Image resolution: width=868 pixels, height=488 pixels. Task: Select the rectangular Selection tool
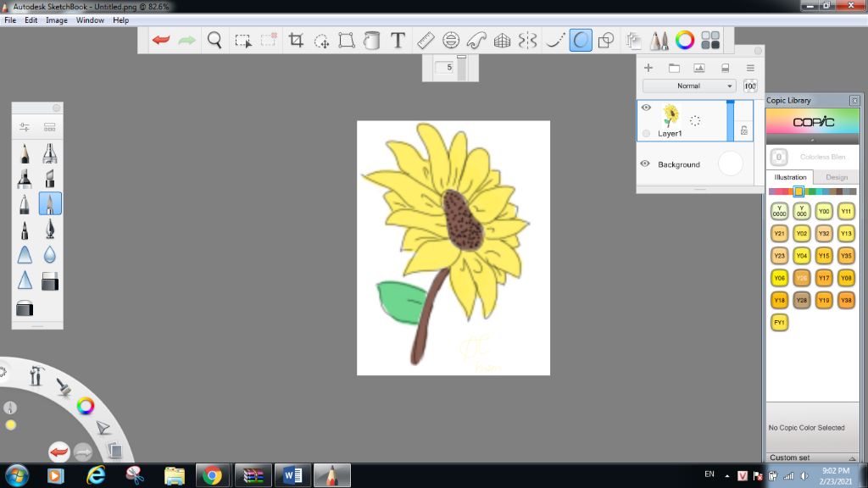(243, 41)
